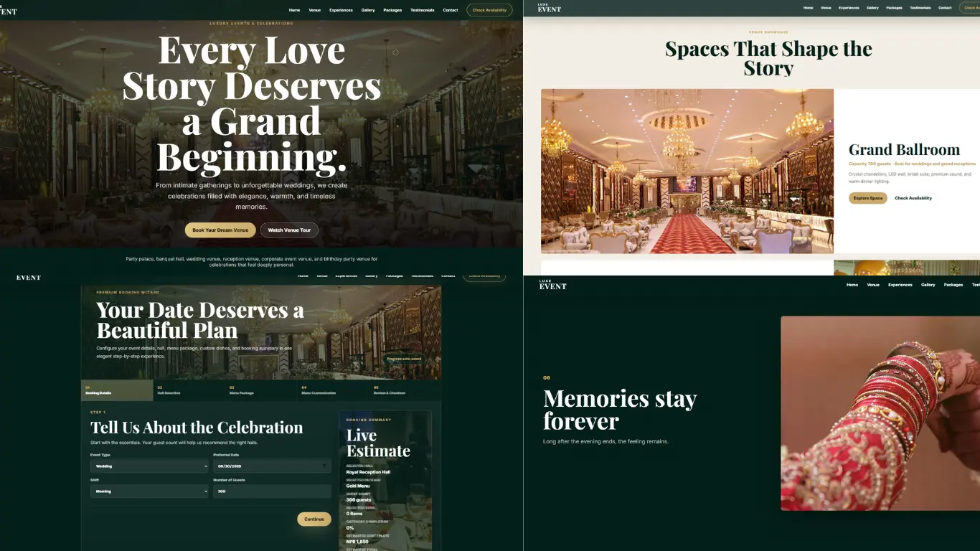Click Testimonials in the hero page navigation
This screenshot has width=980, height=551.
(423, 10)
